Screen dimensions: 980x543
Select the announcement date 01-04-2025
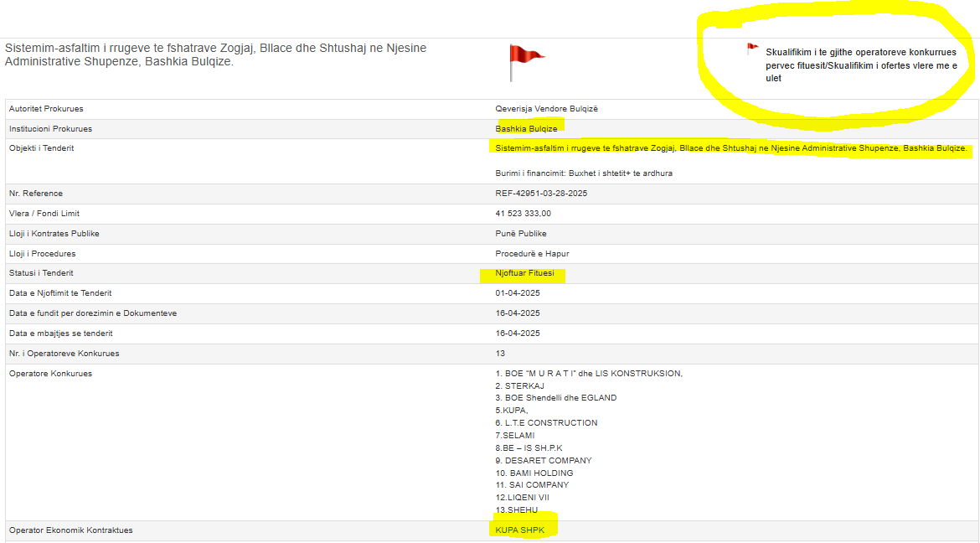click(518, 293)
